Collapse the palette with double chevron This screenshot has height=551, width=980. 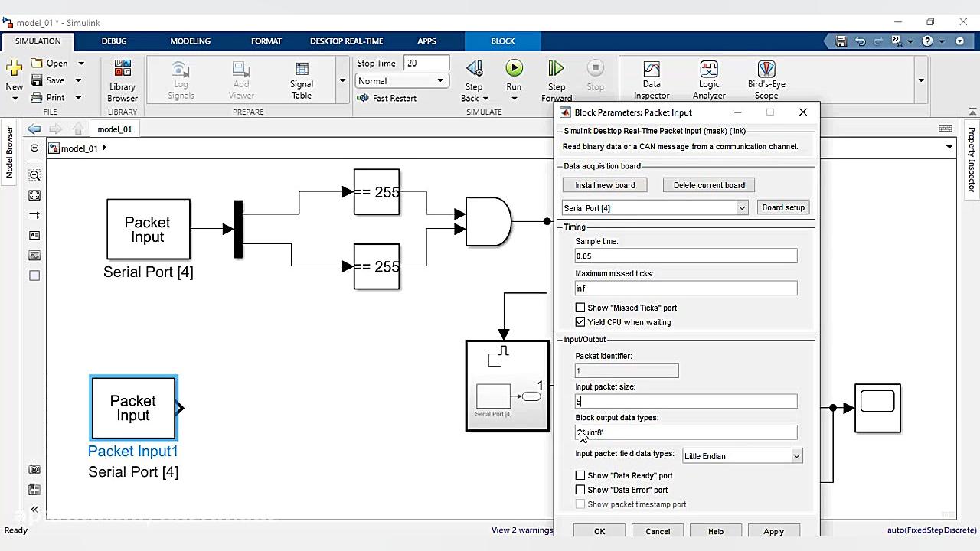(34, 509)
